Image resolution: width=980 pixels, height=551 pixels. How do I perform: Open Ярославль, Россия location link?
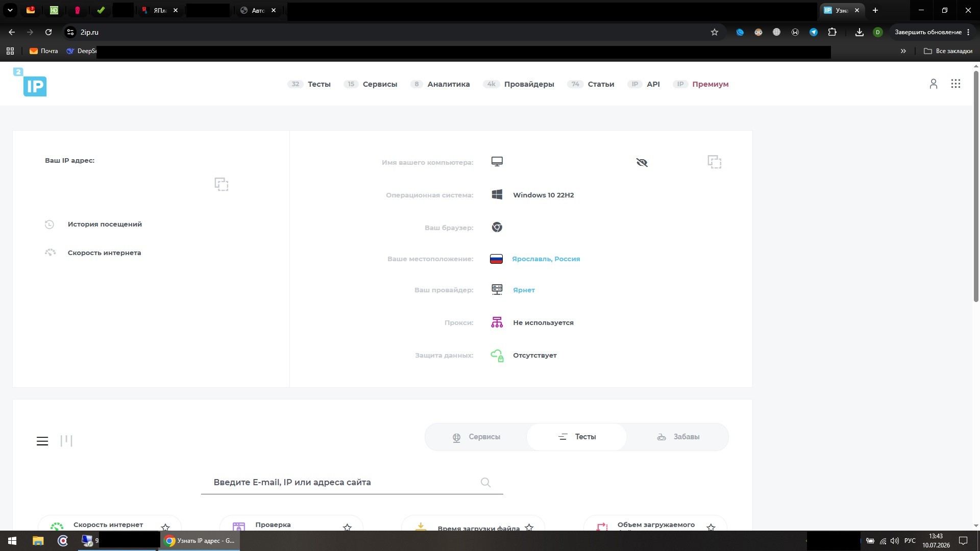546,259
